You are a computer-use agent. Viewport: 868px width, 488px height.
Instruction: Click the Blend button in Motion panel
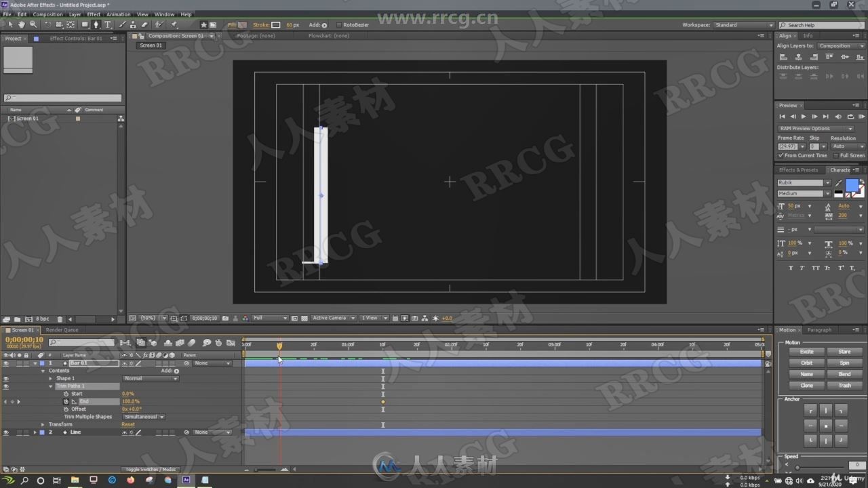[x=844, y=374]
